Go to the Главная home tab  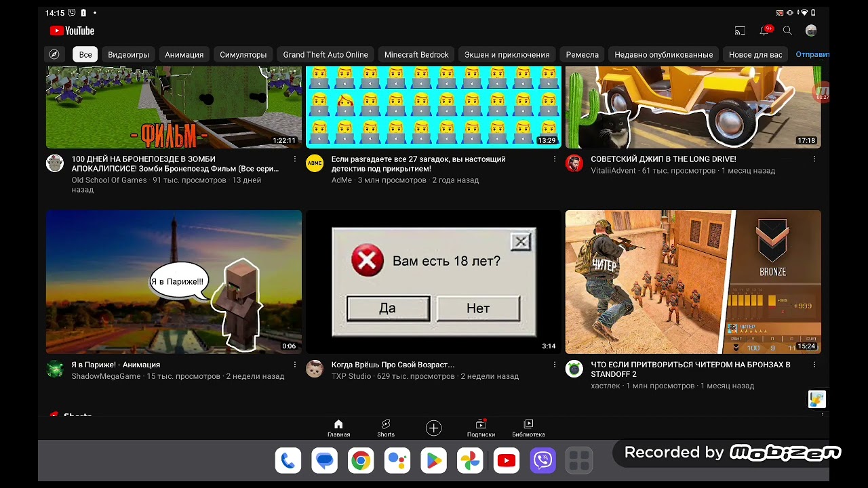pyautogui.click(x=338, y=428)
